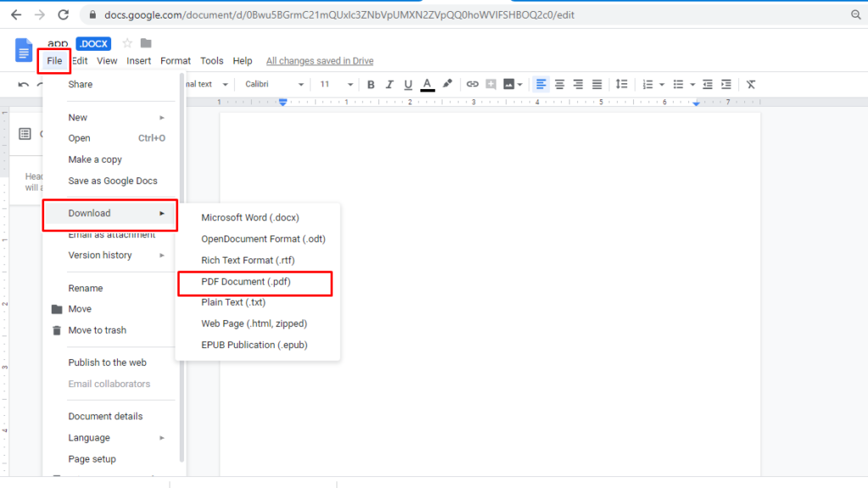Reload the page
The image size is (868, 488).
(x=63, y=15)
